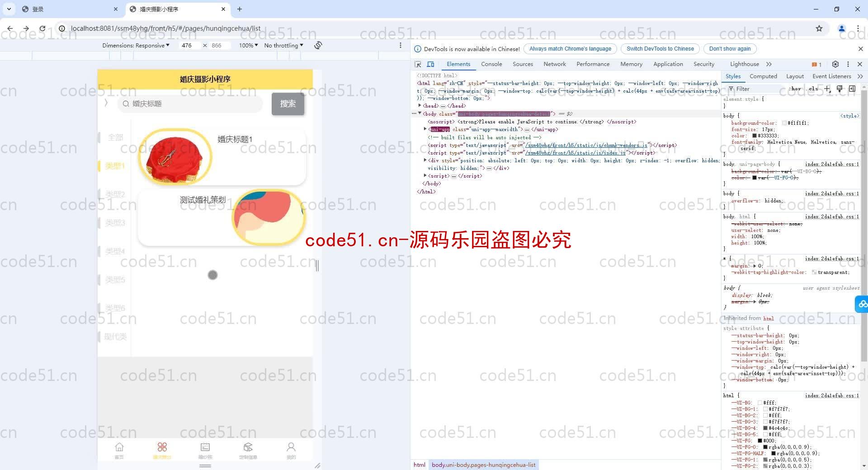
Task: Toggle the :hov element state panel
Action: click(795, 89)
